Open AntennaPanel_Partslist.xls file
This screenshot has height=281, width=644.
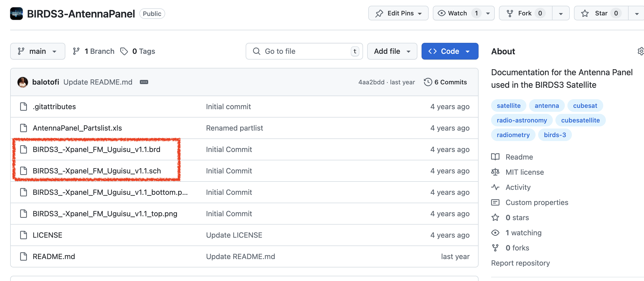click(77, 128)
